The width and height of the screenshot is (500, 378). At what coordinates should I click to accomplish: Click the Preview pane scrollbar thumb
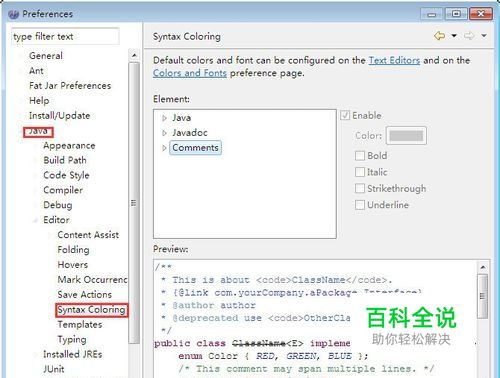(x=483, y=296)
